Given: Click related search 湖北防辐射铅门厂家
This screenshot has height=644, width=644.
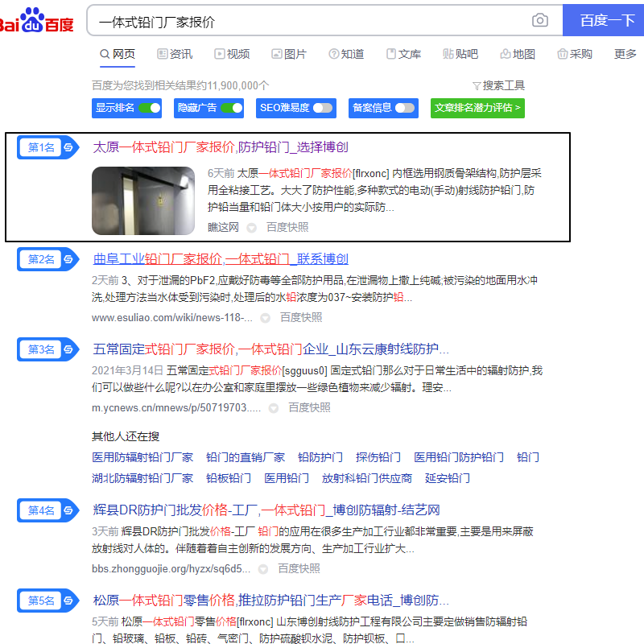Looking at the screenshot, I should [x=142, y=478].
